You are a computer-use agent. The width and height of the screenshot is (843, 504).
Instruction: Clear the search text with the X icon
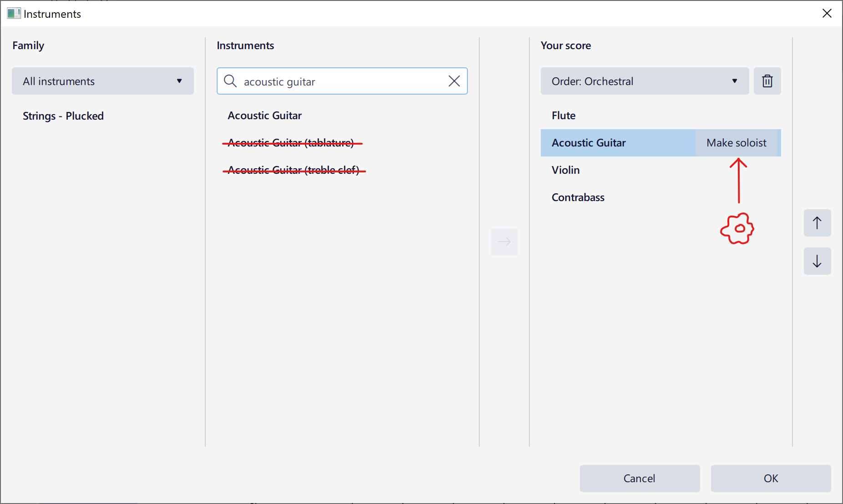(454, 81)
